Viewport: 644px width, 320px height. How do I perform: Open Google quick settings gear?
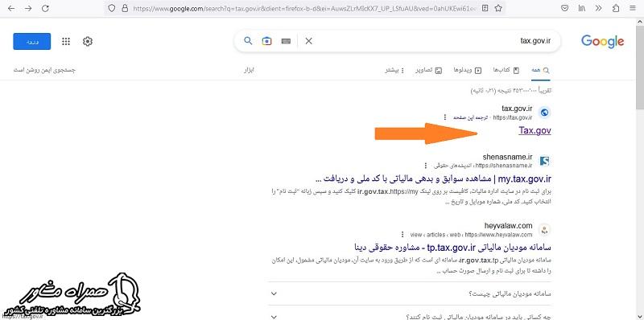[88, 42]
